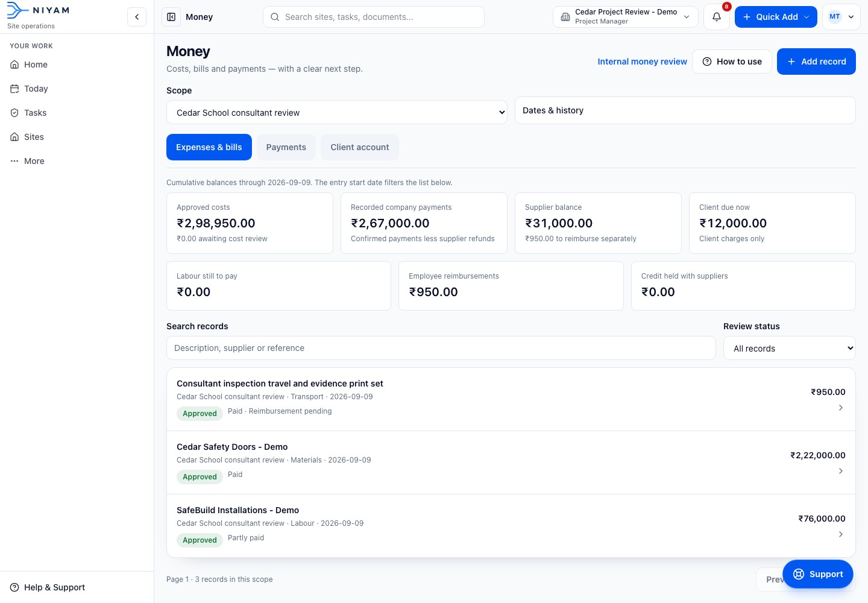Viewport: 868px width, 603px height.
Task: Click the Partly paid status text
Action: tap(246, 538)
